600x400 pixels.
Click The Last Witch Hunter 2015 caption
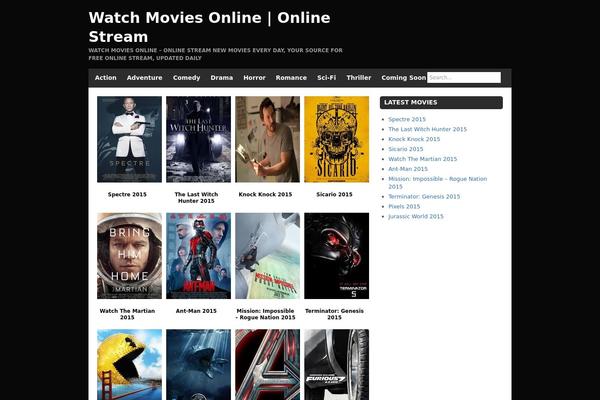pos(196,198)
